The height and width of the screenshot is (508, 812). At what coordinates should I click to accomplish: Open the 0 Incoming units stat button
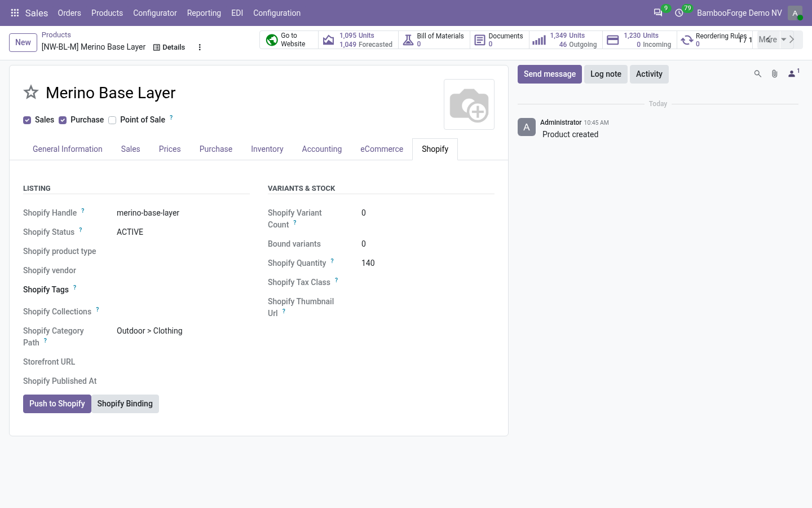[639, 40]
